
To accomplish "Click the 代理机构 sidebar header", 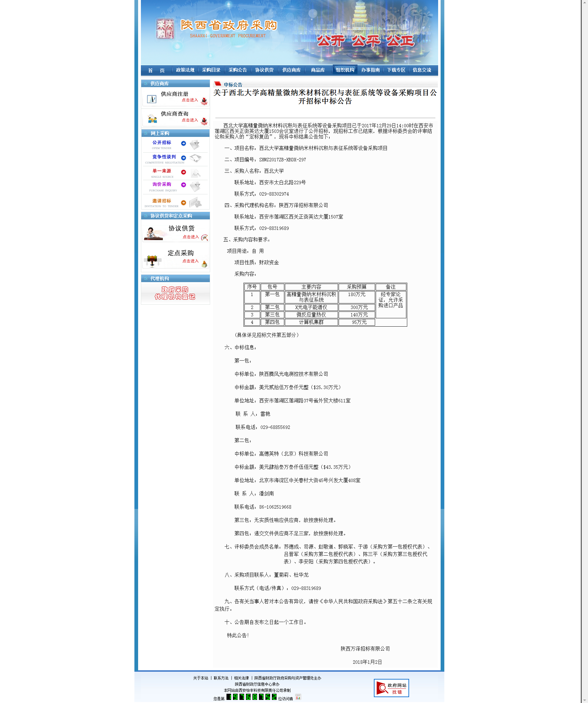I will click(176, 278).
